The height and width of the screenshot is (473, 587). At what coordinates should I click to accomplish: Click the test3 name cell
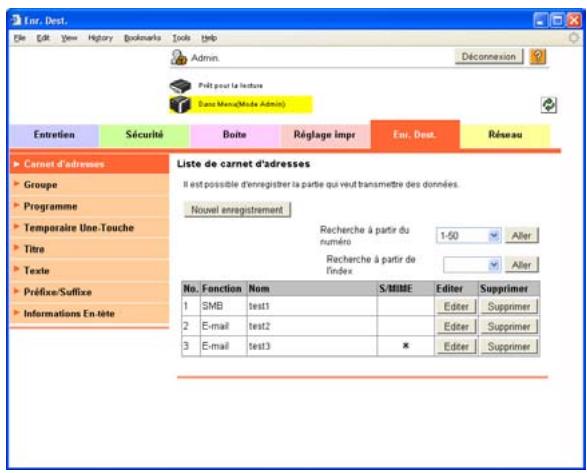coord(312,346)
